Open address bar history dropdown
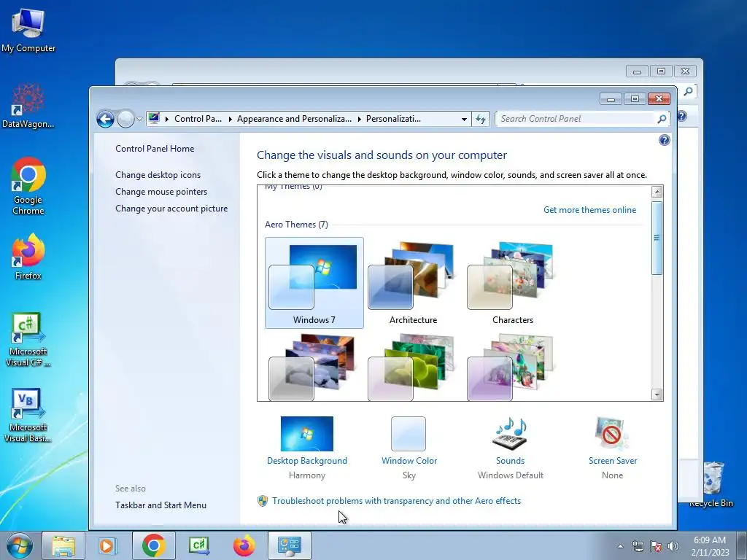 coord(464,119)
